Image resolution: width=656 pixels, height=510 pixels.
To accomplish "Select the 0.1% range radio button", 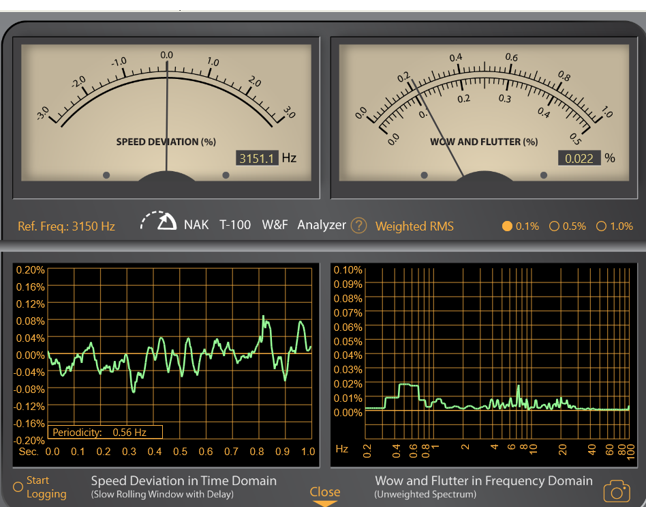I will tap(508, 226).
